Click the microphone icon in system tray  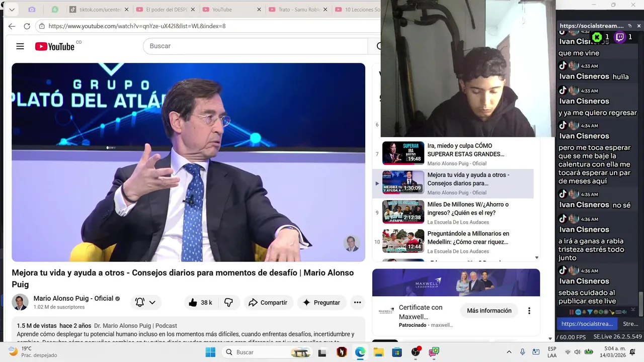pos(523,352)
